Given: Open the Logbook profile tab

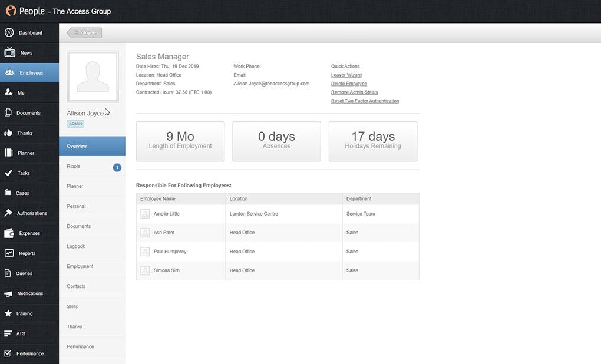Looking at the screenshot, I should pyautogui.click(x=92, y=246).
